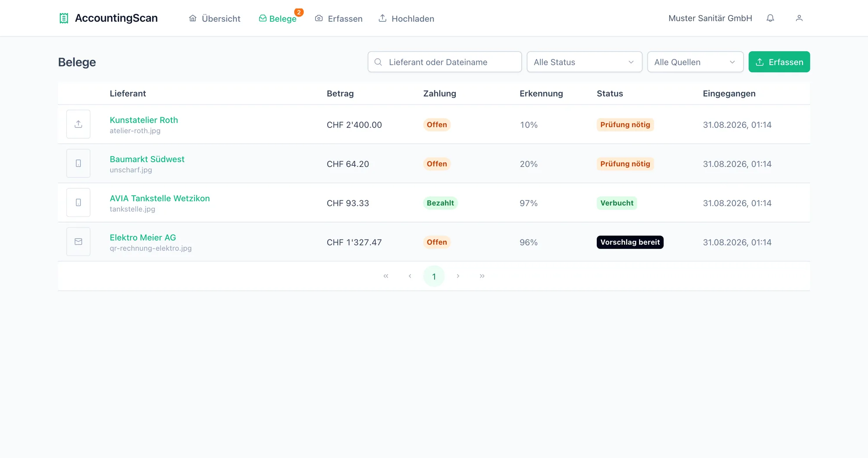This screenshot has width=868, height=458.
Task: Jump to last page of results
Action: pyautogui.click(x=482, y=276)
